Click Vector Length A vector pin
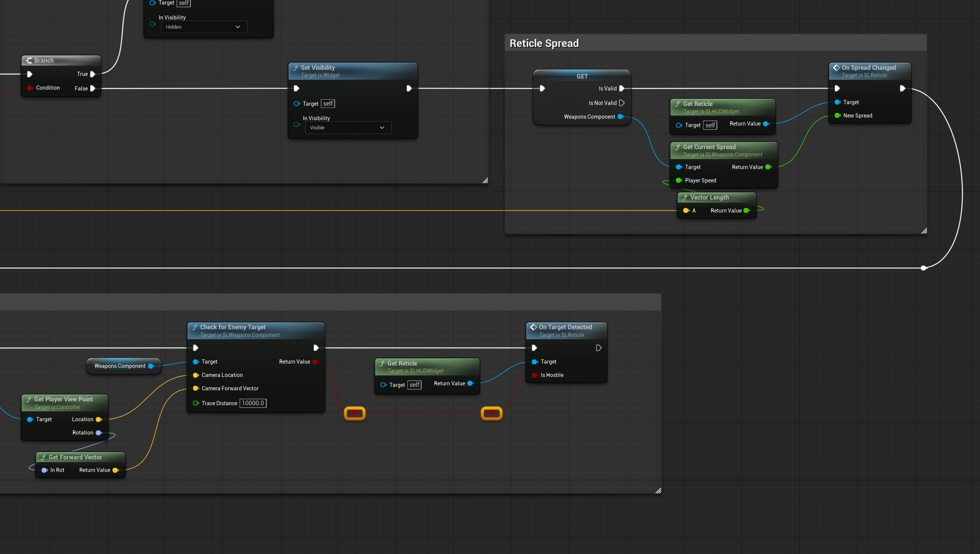The image size is (980, 554). (686, 211)
